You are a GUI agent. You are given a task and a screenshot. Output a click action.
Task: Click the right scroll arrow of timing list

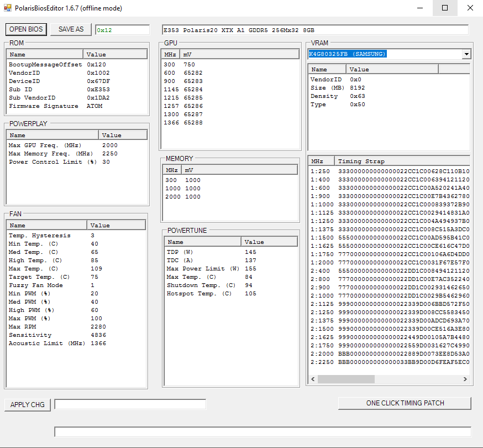(465, 379)
